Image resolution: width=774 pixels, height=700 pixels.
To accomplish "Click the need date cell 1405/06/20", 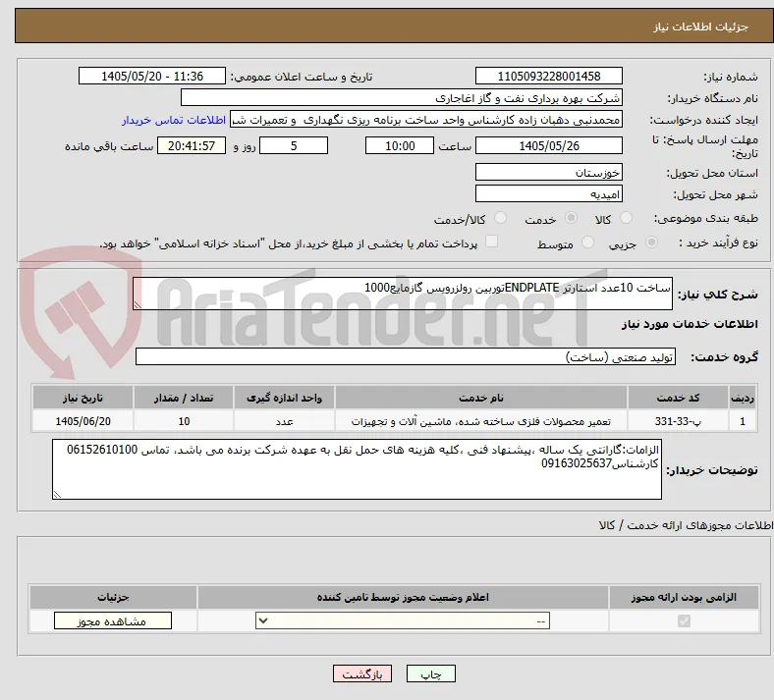I will click(x=83, y=421).
